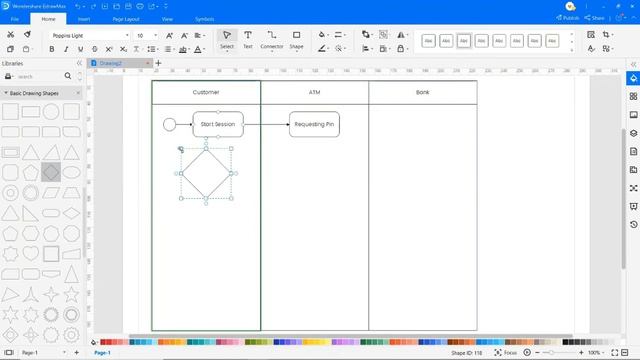Switch to the Page Layout tab

tap(126, 19)
